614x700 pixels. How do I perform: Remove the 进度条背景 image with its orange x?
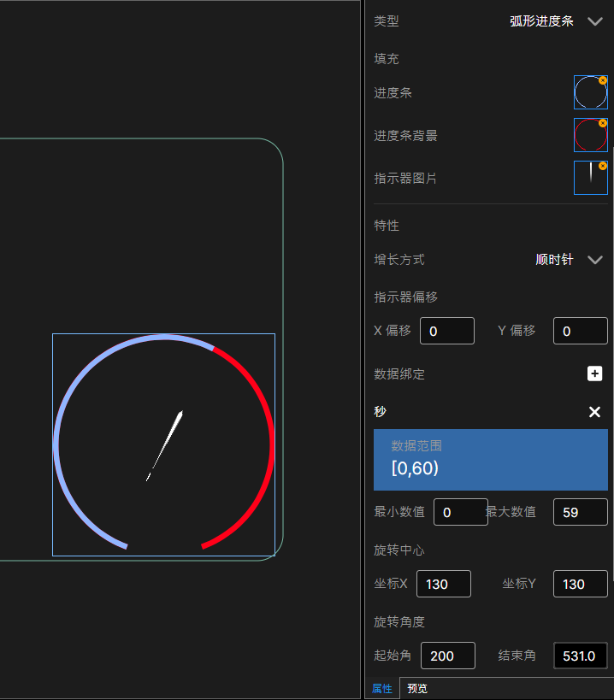point(603,123)
